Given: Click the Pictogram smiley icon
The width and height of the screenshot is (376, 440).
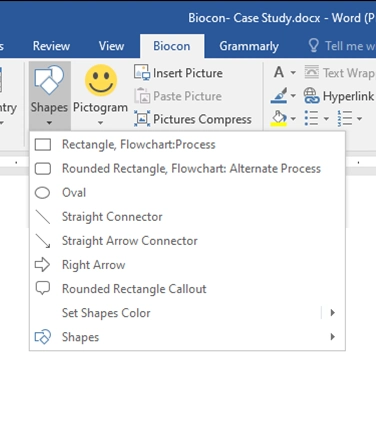Looking at the screenshot, I should coord(101,81).
